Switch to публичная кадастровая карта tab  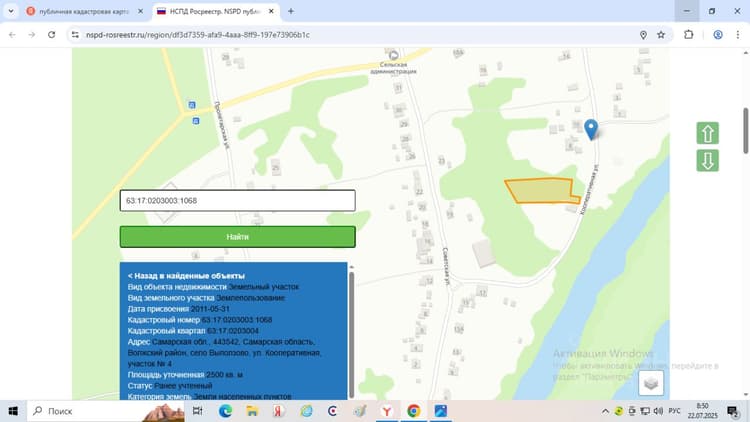coord(85,11)
